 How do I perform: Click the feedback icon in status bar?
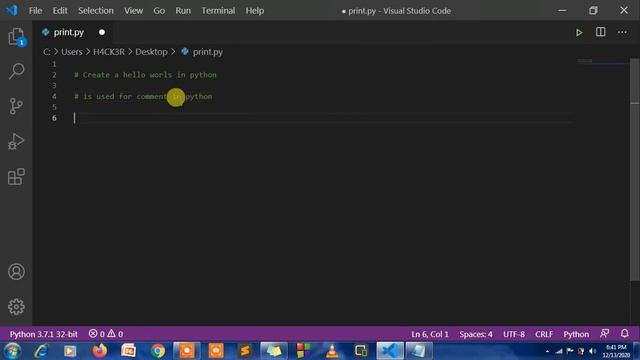[604, 333]
